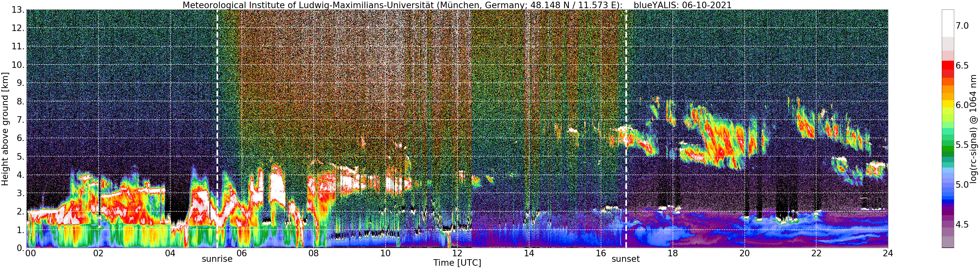
Task: Click the time axis tick label 18
Action: [673, 253]
